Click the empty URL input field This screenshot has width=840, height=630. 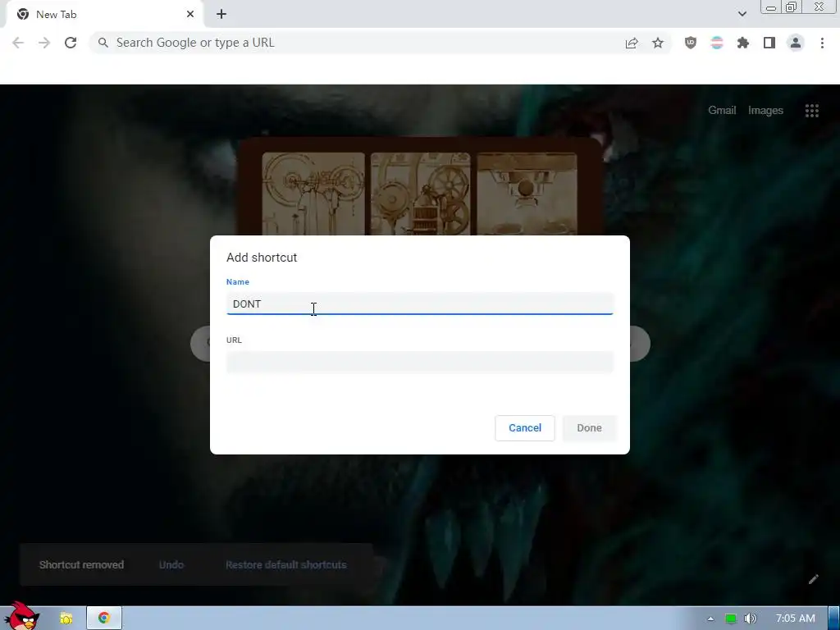tap(419, 362)
